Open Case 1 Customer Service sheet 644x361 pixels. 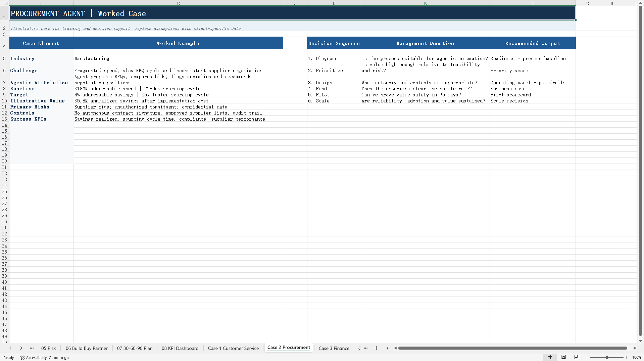click(x=233, y=348)
